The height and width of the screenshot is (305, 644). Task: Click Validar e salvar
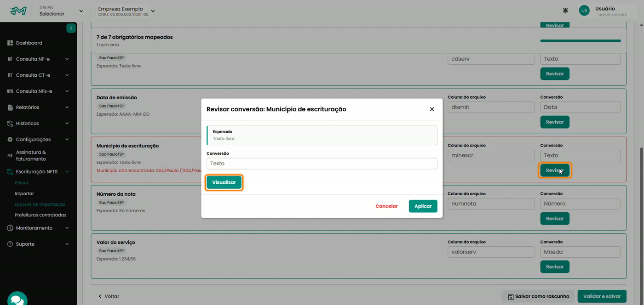tap(602, 296)
